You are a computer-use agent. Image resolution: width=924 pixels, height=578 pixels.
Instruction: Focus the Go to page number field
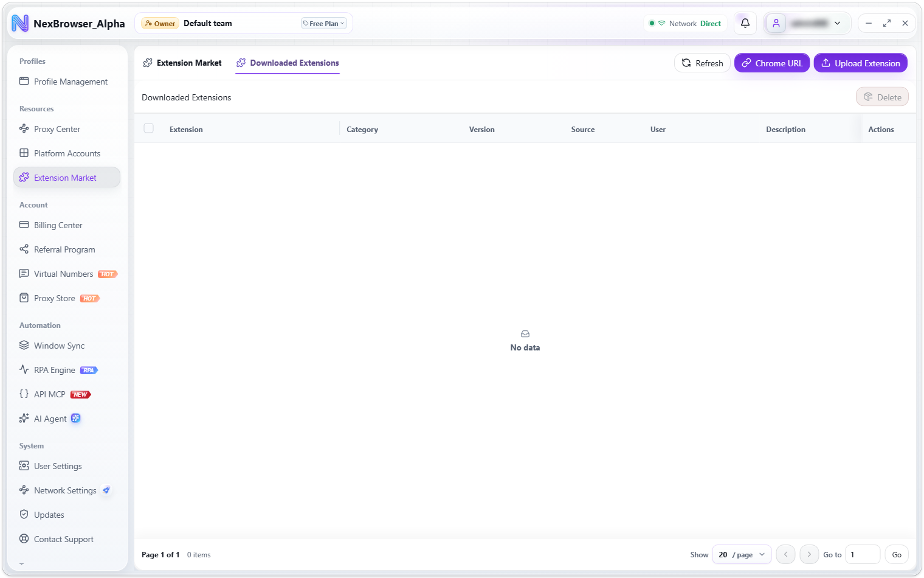pyautogui.click(x=863, y=554)
